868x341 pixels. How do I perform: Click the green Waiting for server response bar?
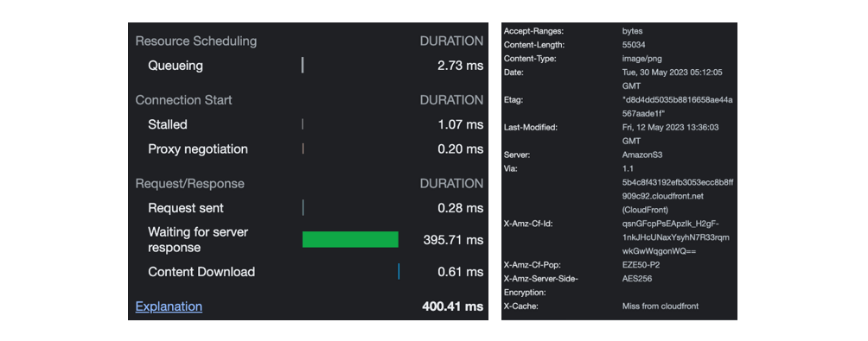coord(350,239)
